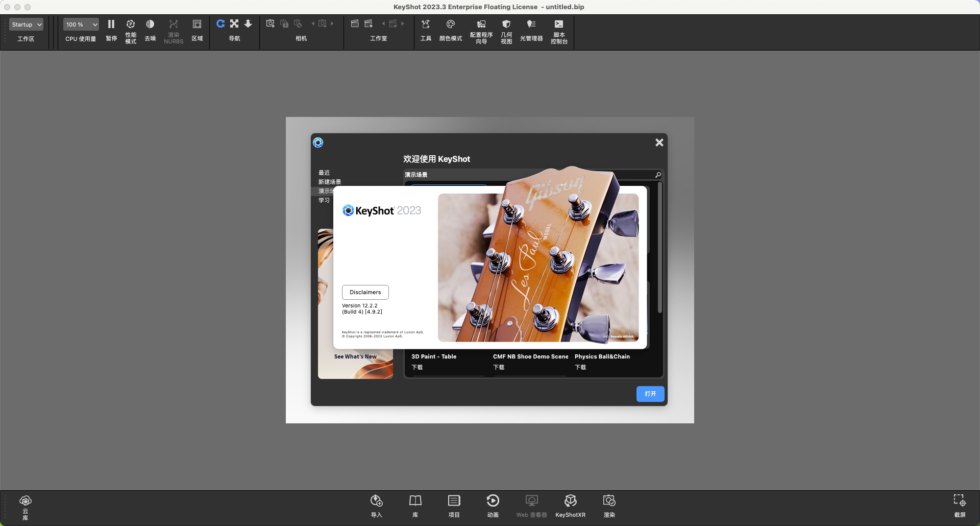
Task: Click the Disclaimers button
Action: pyautogui.click(x=365, y=292)
